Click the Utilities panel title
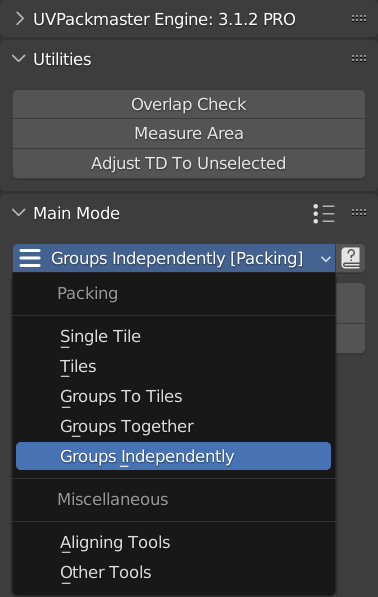The height and width of the screenshot is (597, 378). (62, 59)
